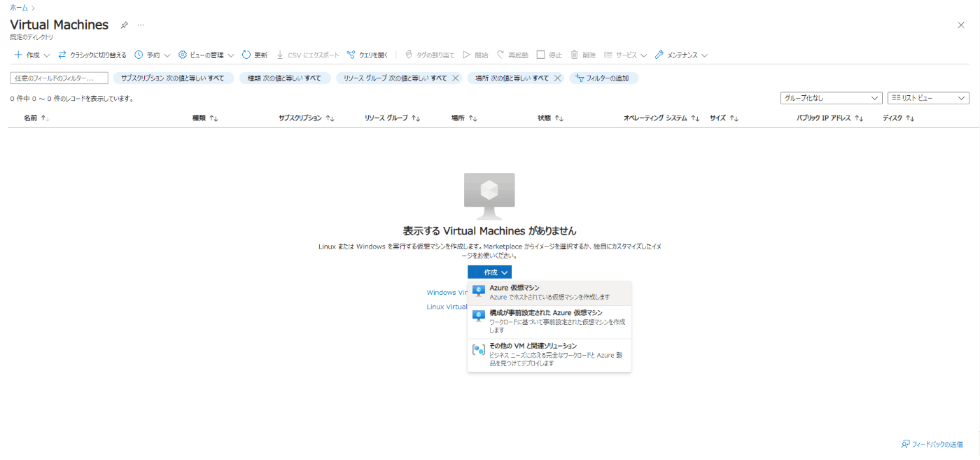Screen dimensions: 980x460
Task: Click フィードバックの送信 link
Action: pos(932,445)
